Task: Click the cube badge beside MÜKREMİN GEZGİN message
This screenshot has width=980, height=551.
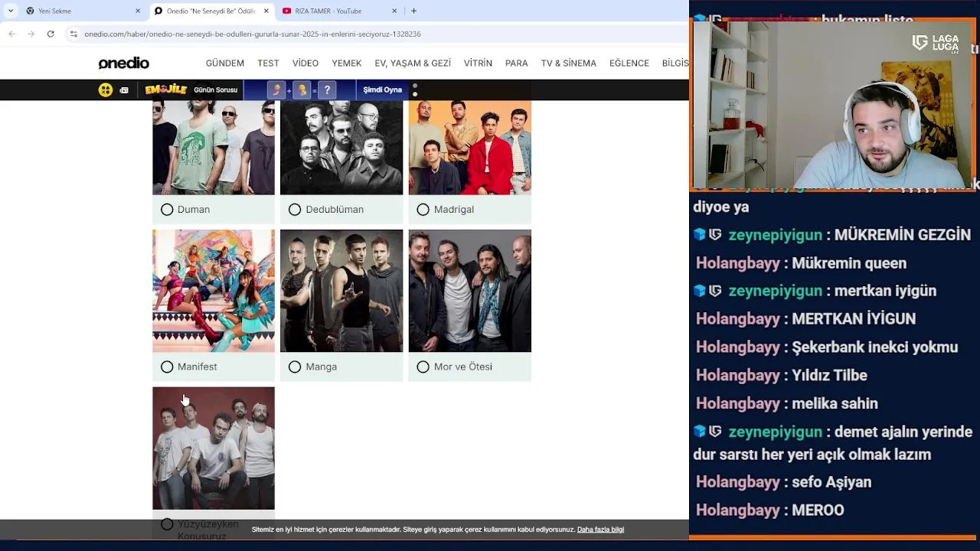Action: [x=699, y=235]
